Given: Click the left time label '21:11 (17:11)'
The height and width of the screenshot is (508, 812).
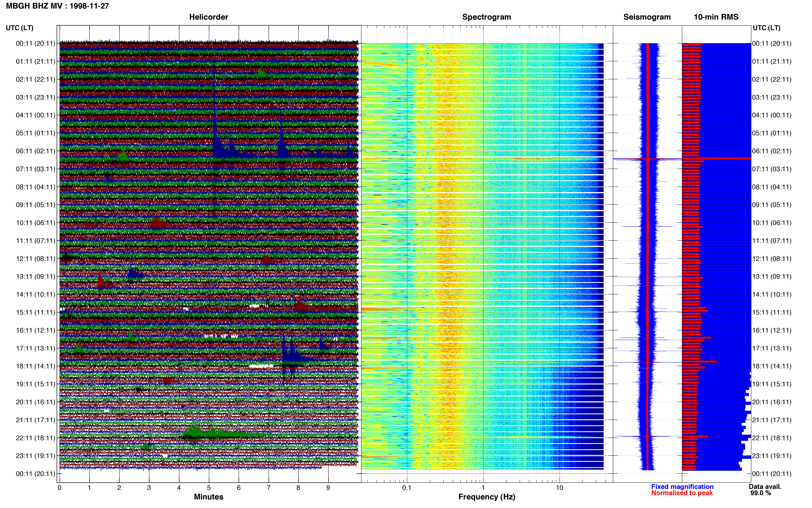Looking at the screenshot, I should click(36, 420).
